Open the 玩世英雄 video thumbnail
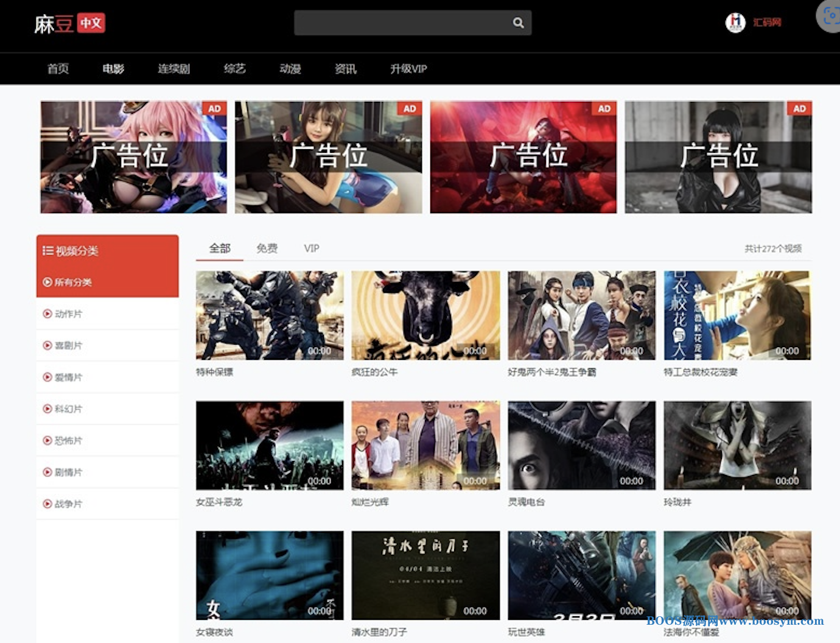 [582, 575]
